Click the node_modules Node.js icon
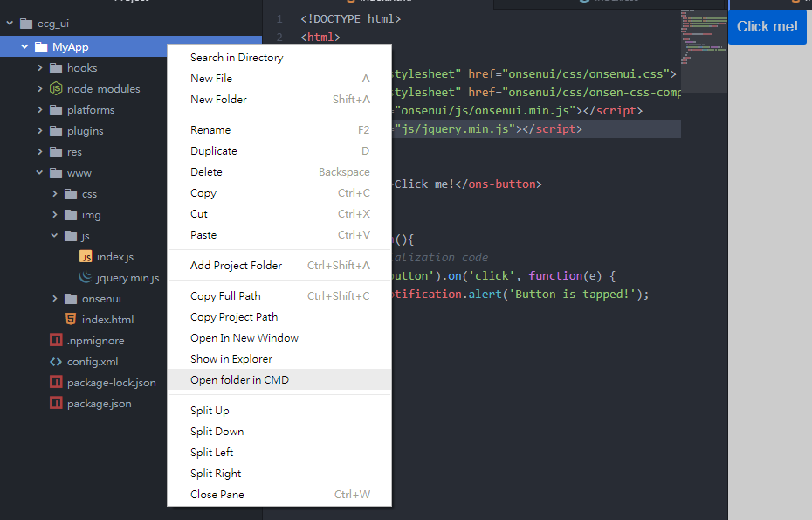Screen dimensions: 812x520 [56, 88]
